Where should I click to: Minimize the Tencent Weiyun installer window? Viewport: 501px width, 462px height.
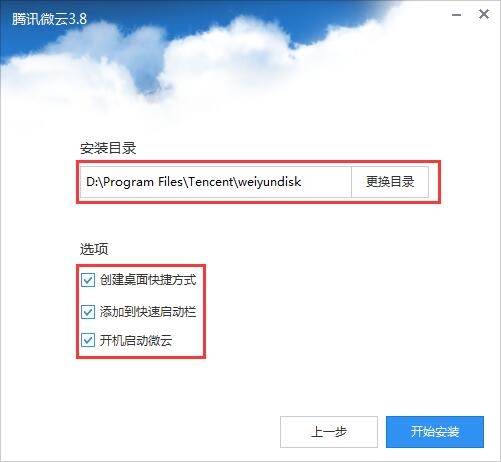[x=456, y=15]
